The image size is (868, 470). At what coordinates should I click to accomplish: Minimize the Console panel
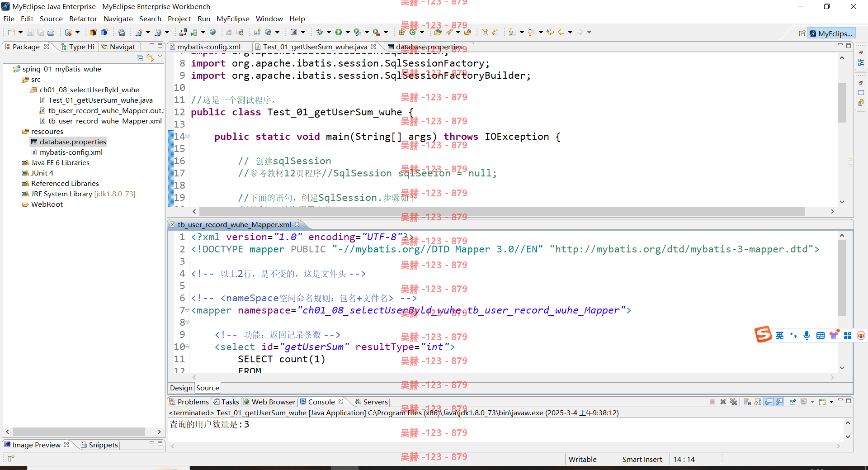click(x=840, y=400)
